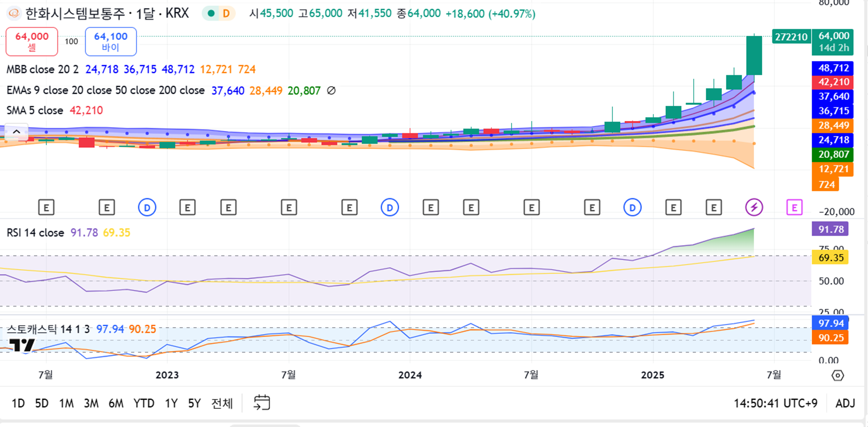Select the RSI 14 close legend
Image resolution: width=868 pixels, height=427 pixels.
pos(35,233)
